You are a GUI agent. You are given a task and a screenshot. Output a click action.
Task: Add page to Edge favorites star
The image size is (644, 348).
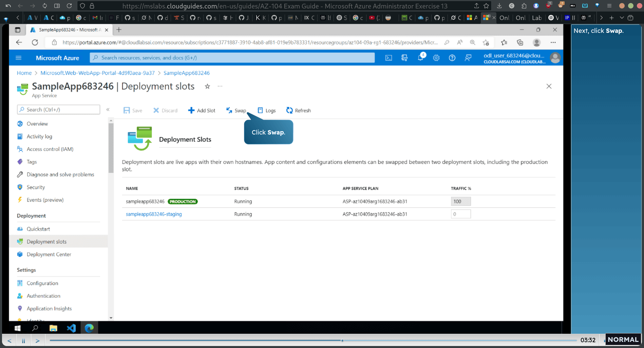[x=486, y=42]
